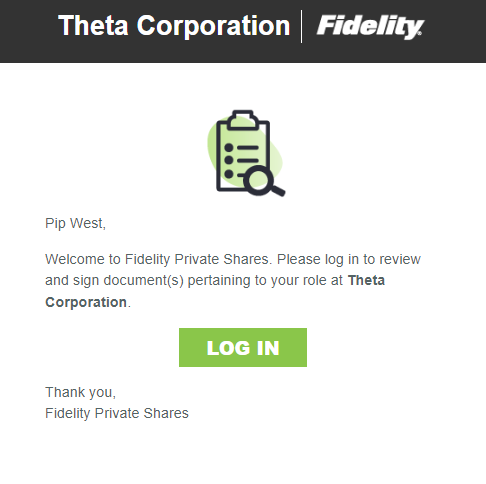Click the clip at top of clipboard icon
Screen dimensions: 486x484
coord(243,120)
